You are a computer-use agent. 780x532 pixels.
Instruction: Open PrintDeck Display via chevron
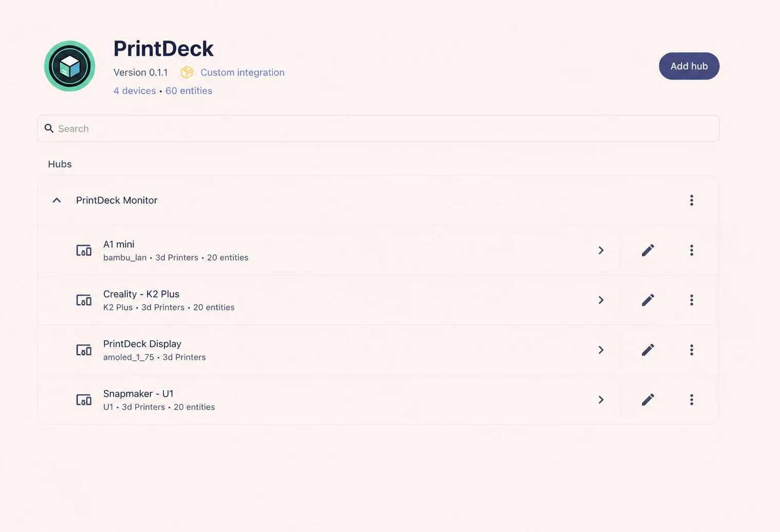tap(601, 350)
